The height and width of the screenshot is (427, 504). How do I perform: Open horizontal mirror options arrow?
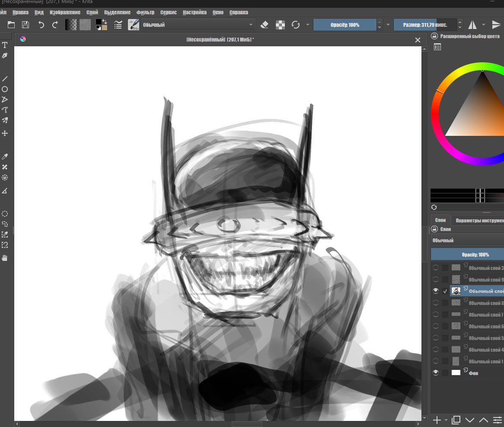click(484, 25)
